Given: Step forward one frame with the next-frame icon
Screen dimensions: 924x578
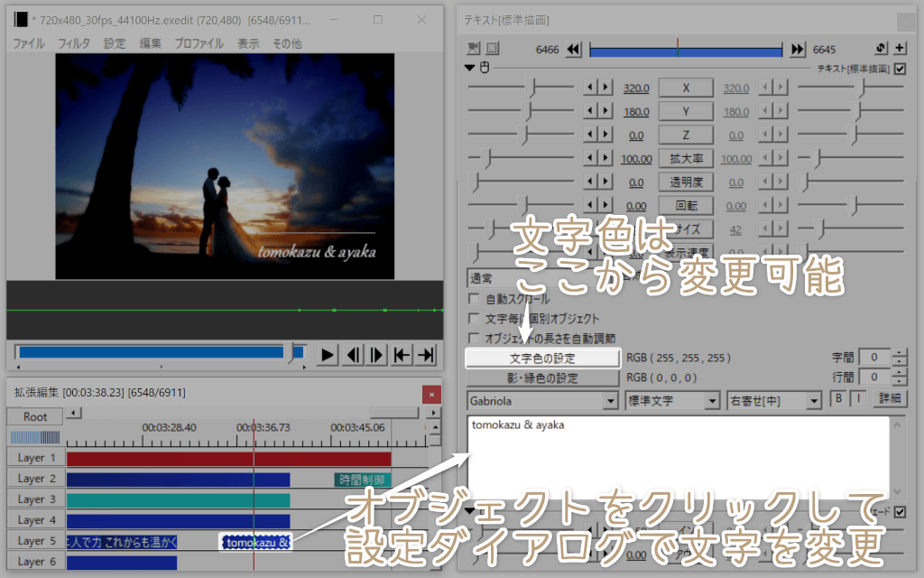Looking at the screenshot, I should [x=374, y=355].
